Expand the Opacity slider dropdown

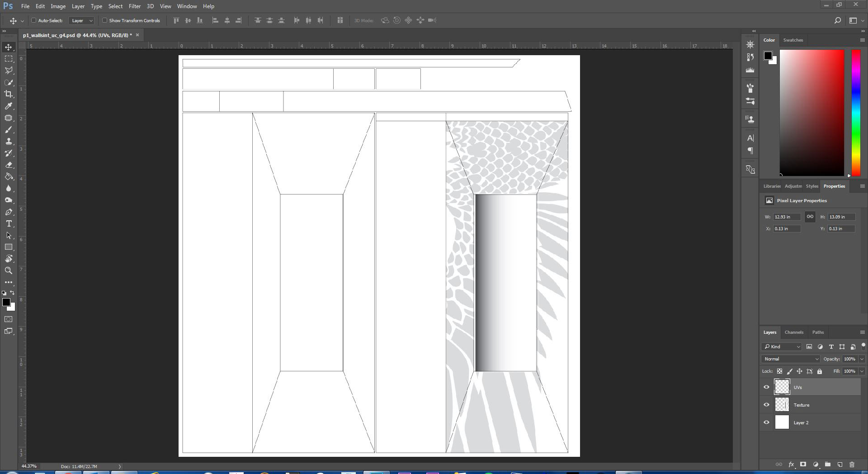point(862,359)
